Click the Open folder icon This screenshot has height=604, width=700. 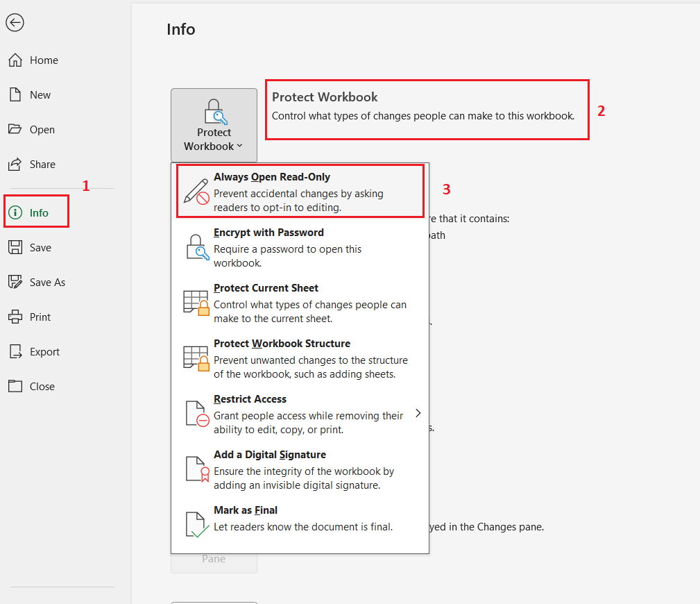15,130
